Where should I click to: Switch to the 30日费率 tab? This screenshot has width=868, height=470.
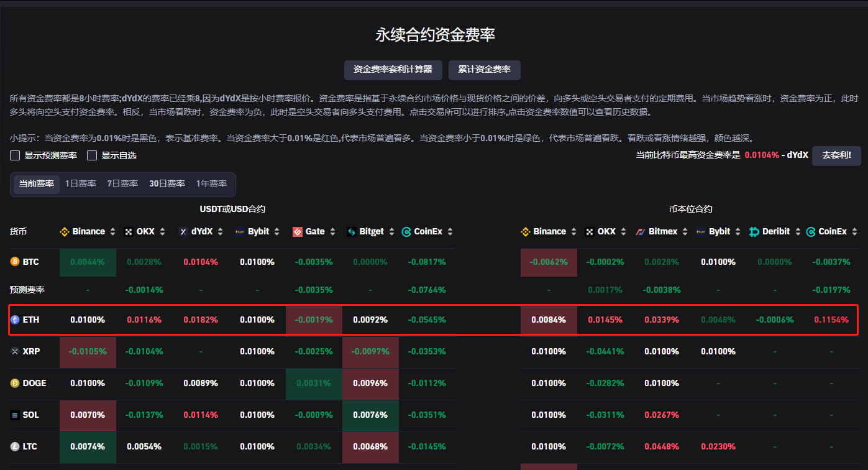(167, 184)
